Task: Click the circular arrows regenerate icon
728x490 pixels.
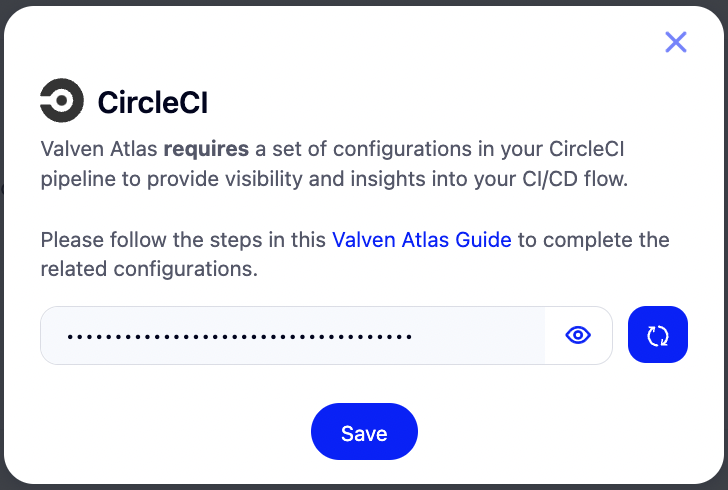Action: coord(657,335)
